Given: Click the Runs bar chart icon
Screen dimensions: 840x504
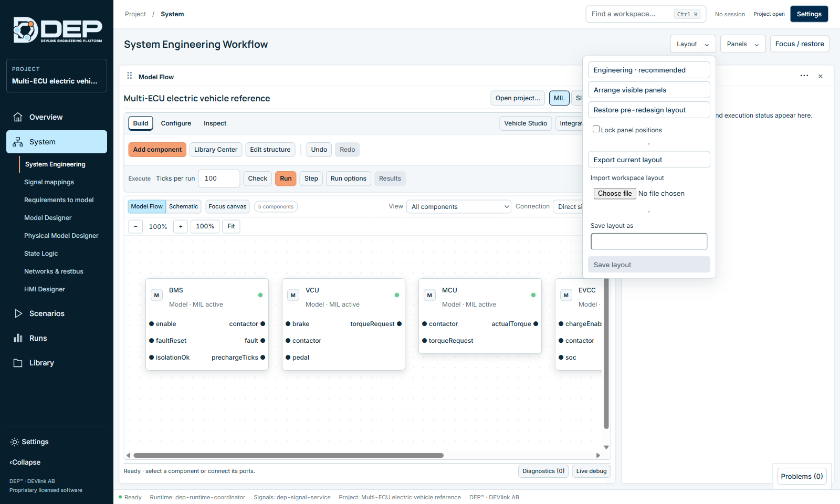Looking at the screenshot, I should click(x=18, y=338).
